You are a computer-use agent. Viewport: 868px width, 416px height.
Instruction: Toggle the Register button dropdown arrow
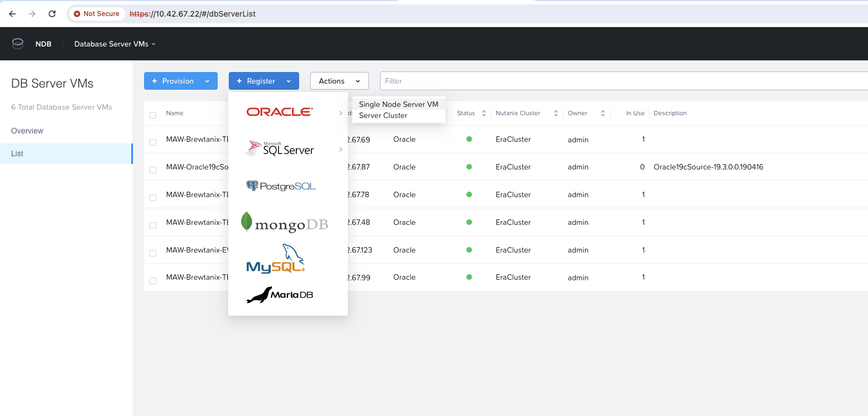pyautogui.click(x=289, y=81)
